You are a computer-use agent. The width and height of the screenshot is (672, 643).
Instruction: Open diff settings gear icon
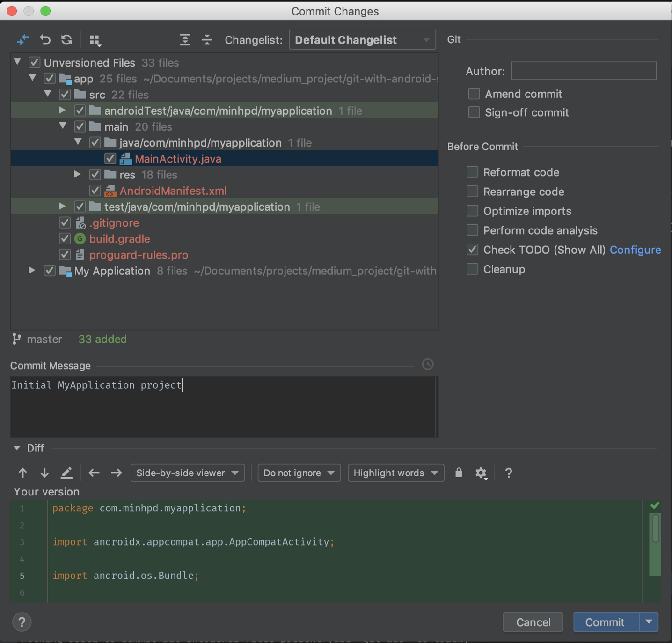click(481, 473)
